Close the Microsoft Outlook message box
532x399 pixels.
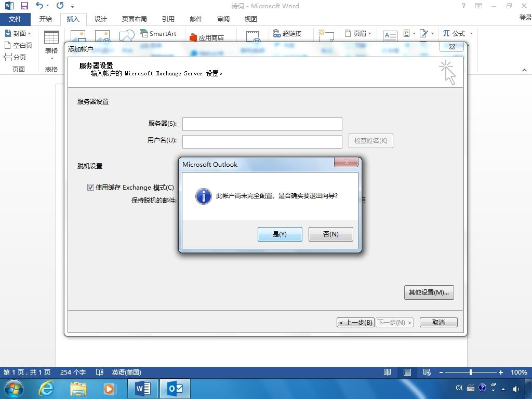pyautogui.click(x=347, y=162)
